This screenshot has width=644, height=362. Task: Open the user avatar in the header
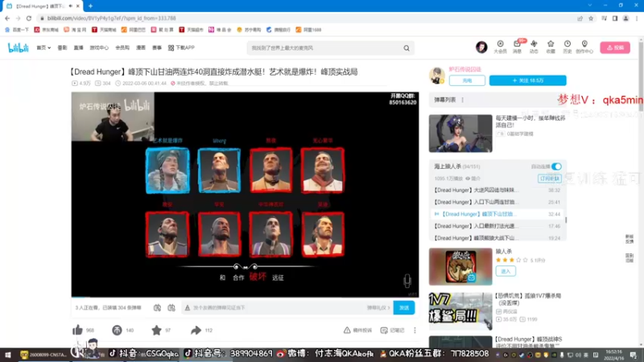click(x=481, y=47)
